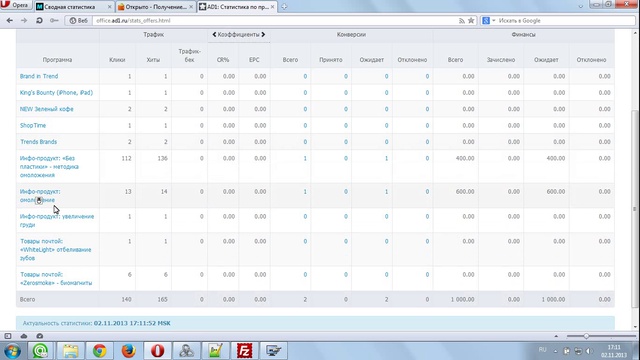Screen dimensions: 640x360
Task: Go forward in browser history
Action: point(24,20)
